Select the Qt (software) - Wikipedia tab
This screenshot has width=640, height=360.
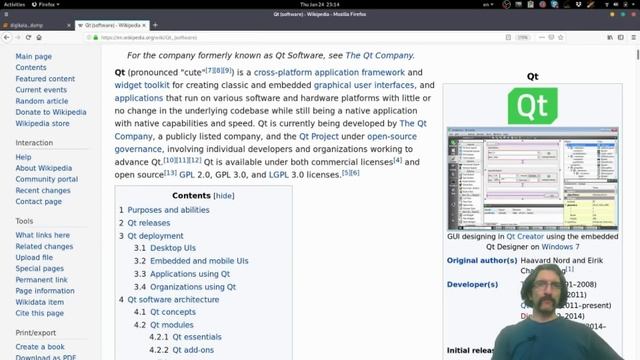coord(112,25)
